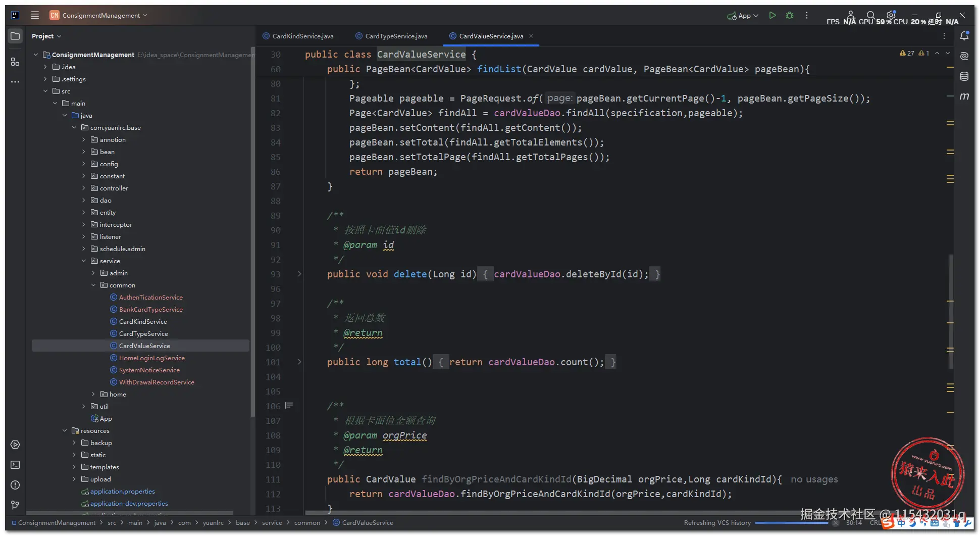The width and height of the screenshot is (980, 536).
Task: Expand the templates folder
Action: pyautogui.click(x=74, y=467)
